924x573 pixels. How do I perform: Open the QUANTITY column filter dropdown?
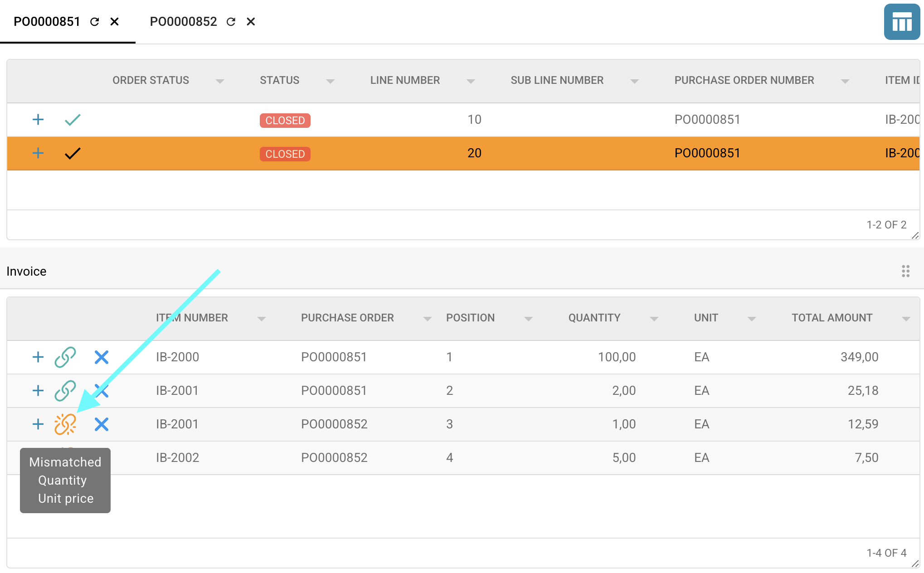tap(654, 319)
